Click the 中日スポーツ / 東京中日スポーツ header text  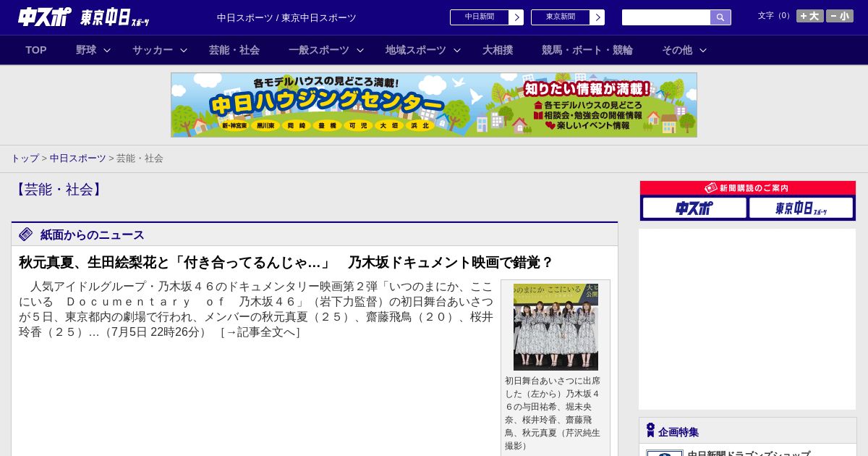pos(286,17)
